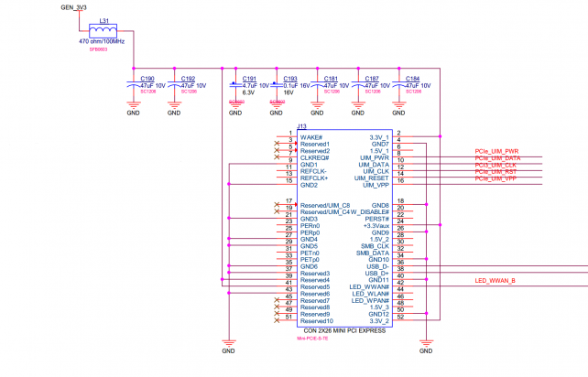Select the GEN_3V3 power net label
The image size is (588, 377).
pyautogui.click(x=74, y=7)
